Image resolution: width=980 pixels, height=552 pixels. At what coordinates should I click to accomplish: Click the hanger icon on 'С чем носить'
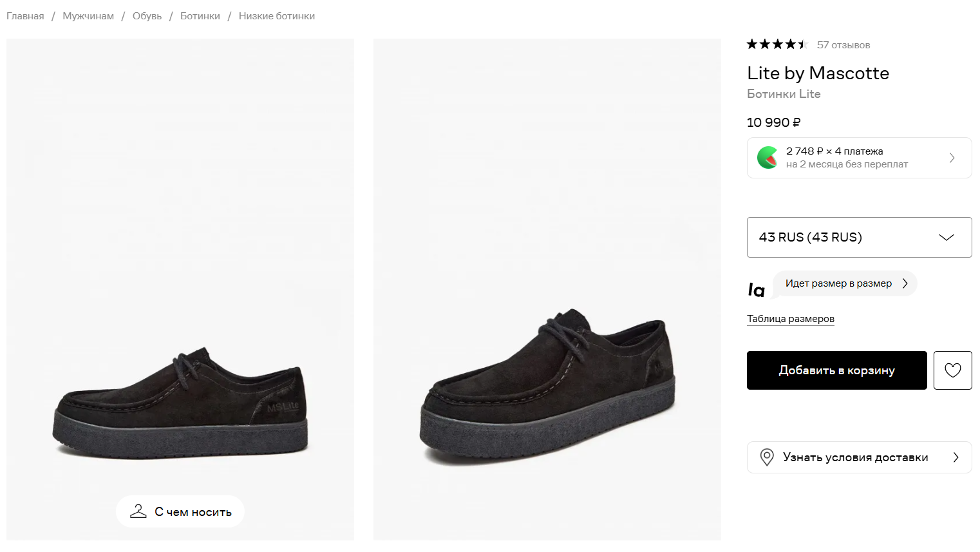coord(138,511)
